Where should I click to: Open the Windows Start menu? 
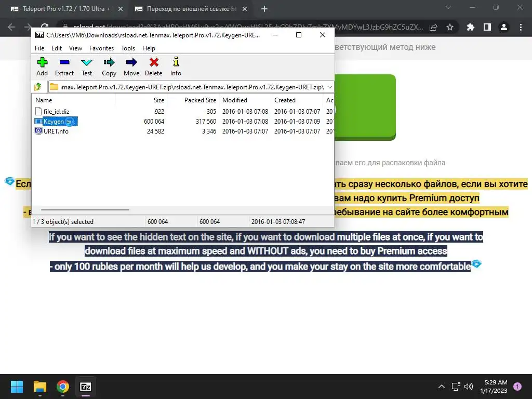coord(17,387)
